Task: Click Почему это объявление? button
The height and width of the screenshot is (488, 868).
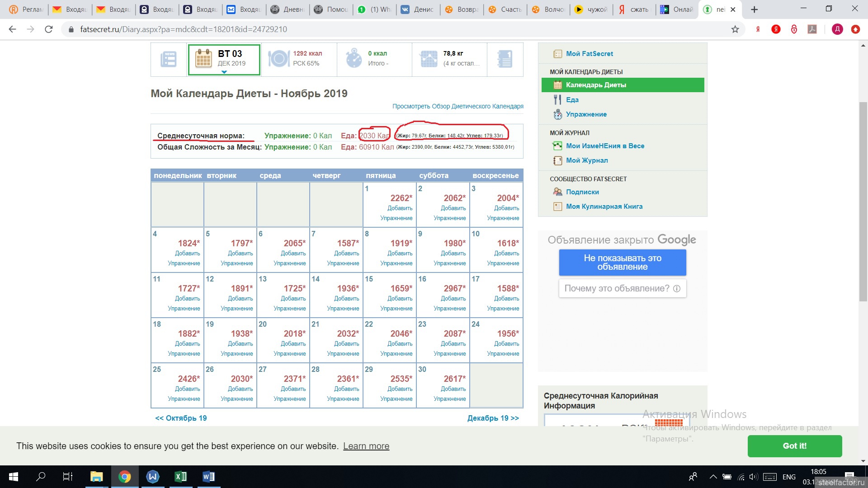Action: tap(622, 288)
